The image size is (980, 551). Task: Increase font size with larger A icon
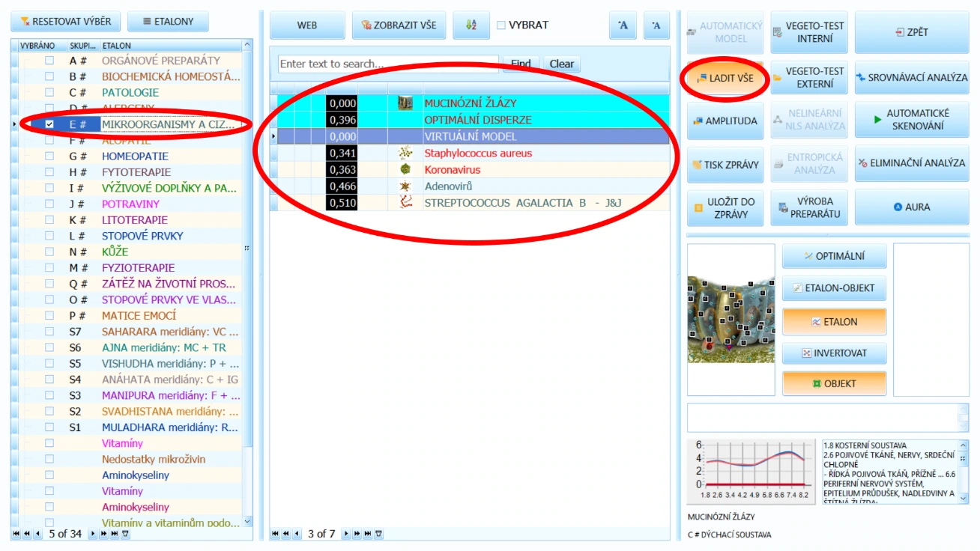[x=623, y=25]
